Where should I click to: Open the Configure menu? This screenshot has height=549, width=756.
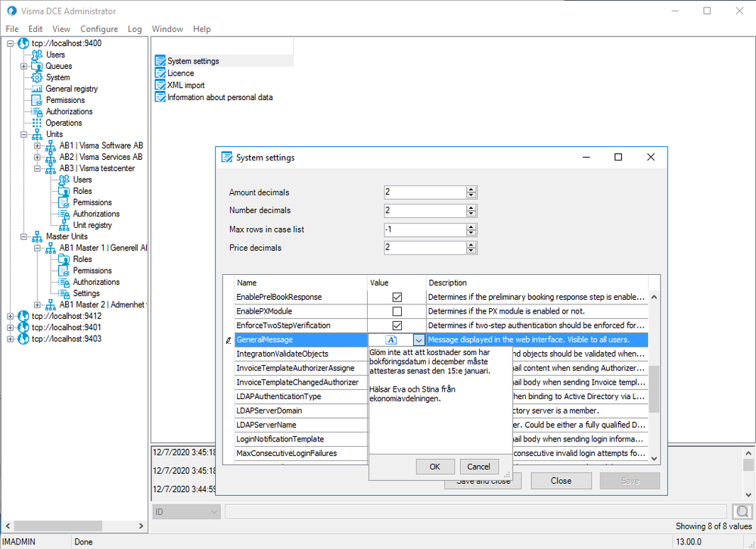click(x=99, y=29)
